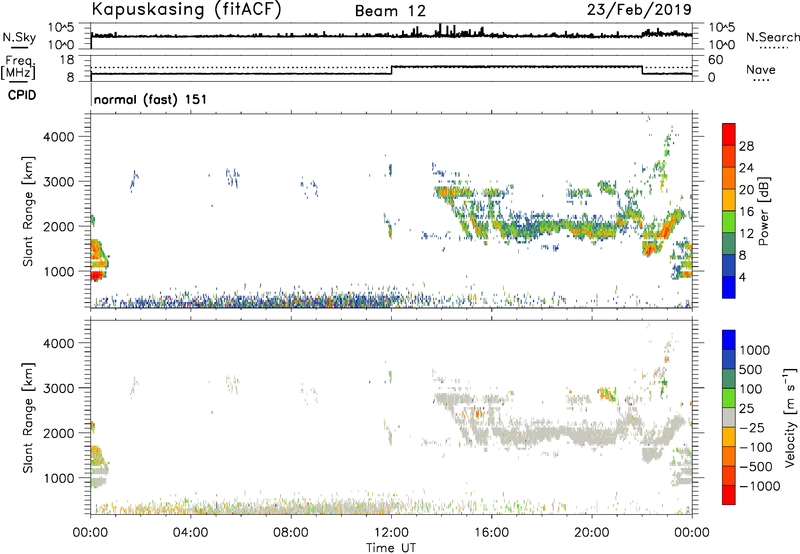This screenshot has width=800, height=554.
Task: Click the 'Velocity [m s-1]' colorbar title
Action: tap(790, 417)
